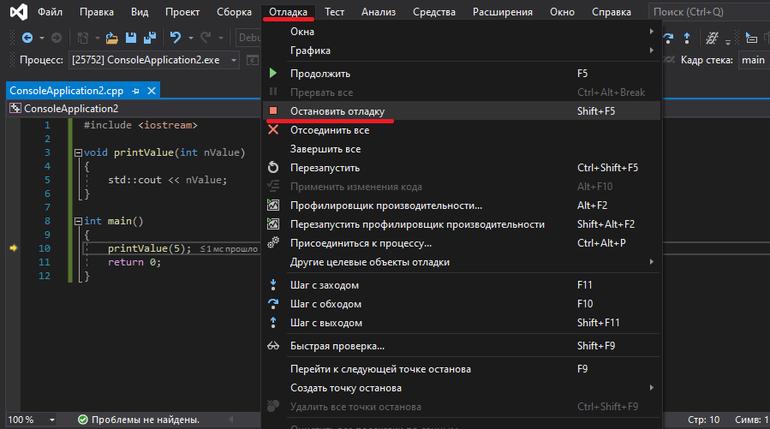The image size is (770, 429).
Task: Choose Продолжить from the debug menu
Action: click(462, 73)
